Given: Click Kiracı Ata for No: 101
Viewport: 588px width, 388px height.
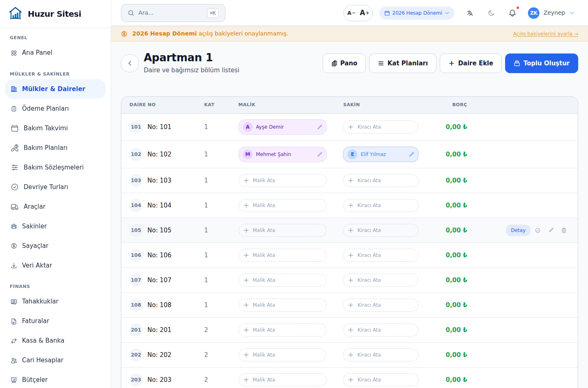Looking at the screenshot, I should click(x=381, y=127).
